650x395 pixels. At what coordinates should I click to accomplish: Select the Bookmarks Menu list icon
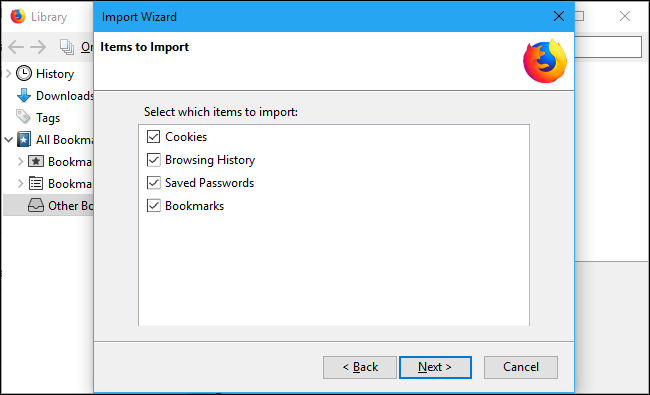pos(36,183)
